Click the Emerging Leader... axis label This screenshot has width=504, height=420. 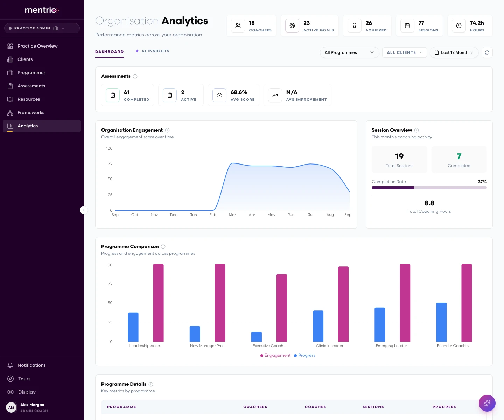click(392, 346)
